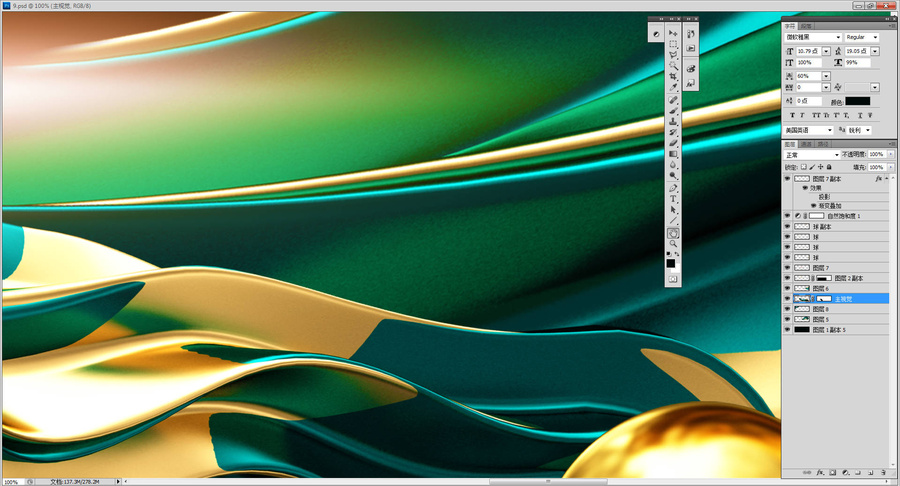This screenshot has width=900, height=486.
Task: Open the 60% scaling dropdown arrow
Action: coord(826,76)
